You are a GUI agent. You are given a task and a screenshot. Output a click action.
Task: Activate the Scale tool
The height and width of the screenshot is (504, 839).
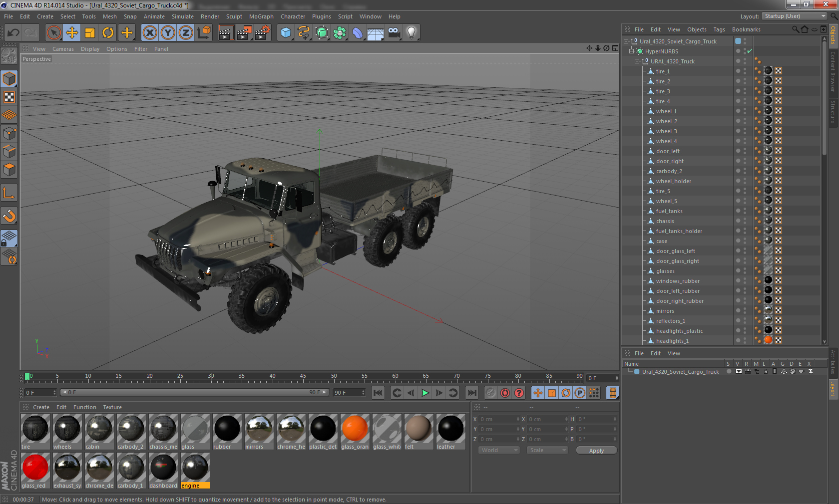[90, 33]
